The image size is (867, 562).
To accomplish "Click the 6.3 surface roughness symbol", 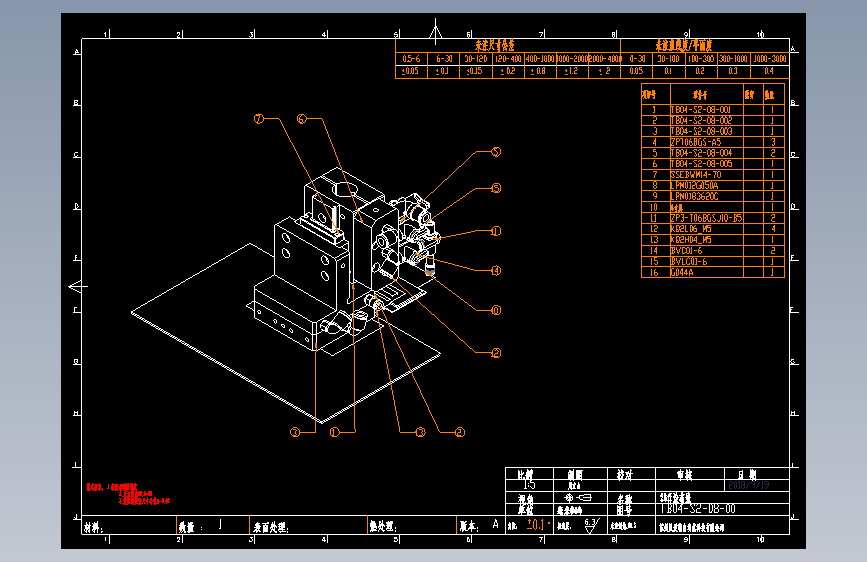I will (x=591, y=525).
